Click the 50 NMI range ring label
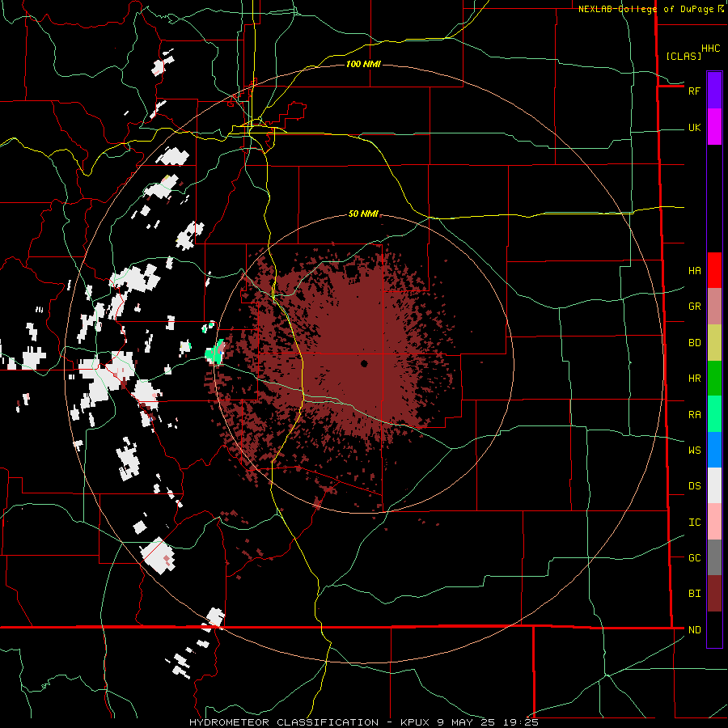The height and width of the screenshot is (728, 728). [363, 214]
